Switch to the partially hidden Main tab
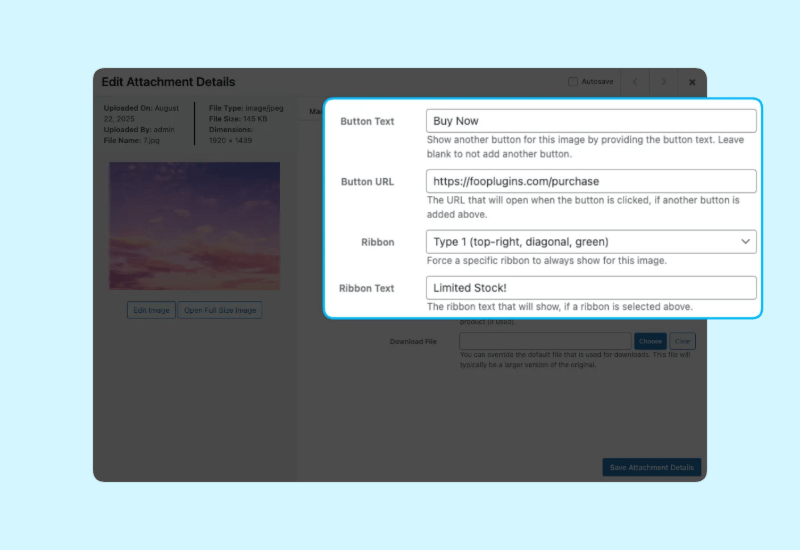800x550 pixels. coord(313,111)
